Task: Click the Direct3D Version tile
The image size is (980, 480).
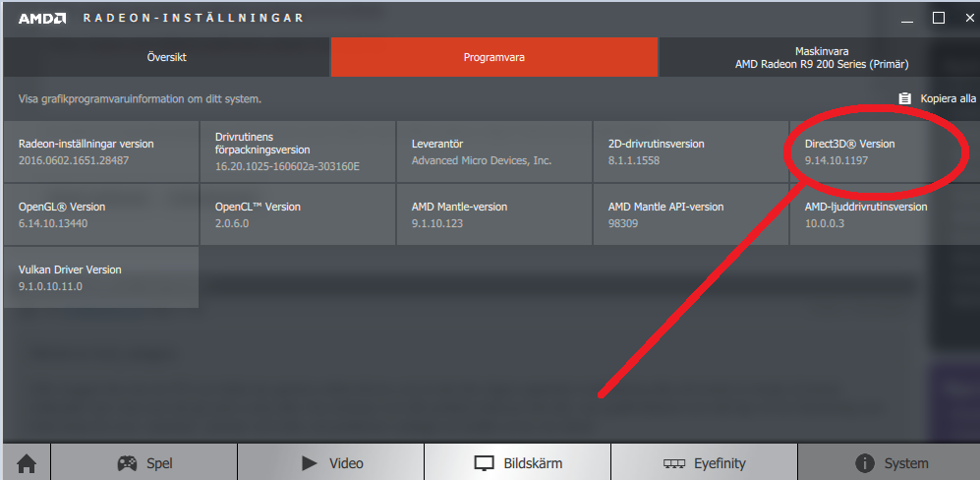Action: point(885,151)
